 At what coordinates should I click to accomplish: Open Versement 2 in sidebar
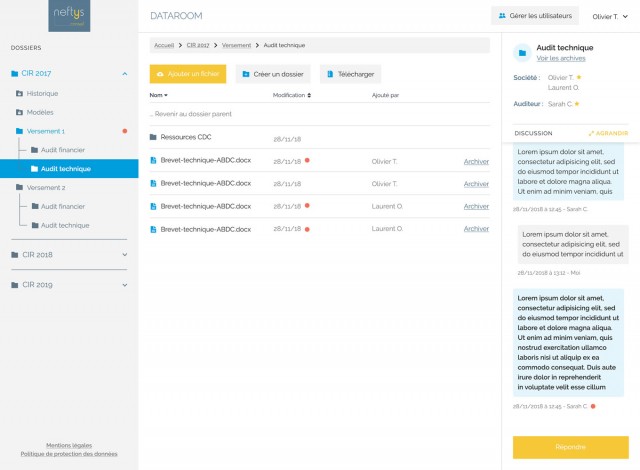point(45,187)
